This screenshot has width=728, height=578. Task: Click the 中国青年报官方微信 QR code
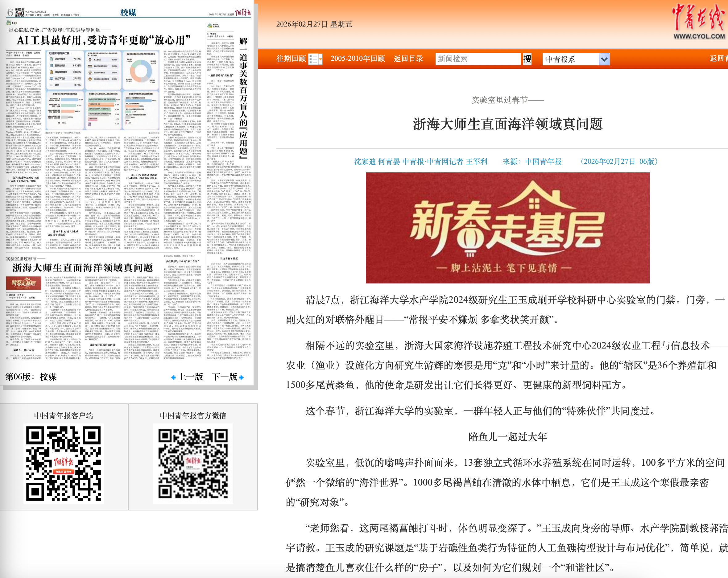(193, 464)
